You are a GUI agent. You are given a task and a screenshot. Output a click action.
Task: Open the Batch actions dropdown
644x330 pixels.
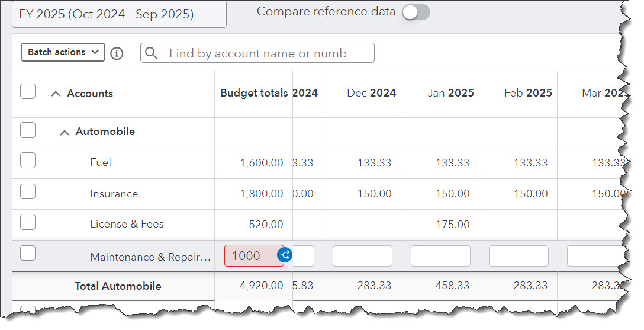63,52
